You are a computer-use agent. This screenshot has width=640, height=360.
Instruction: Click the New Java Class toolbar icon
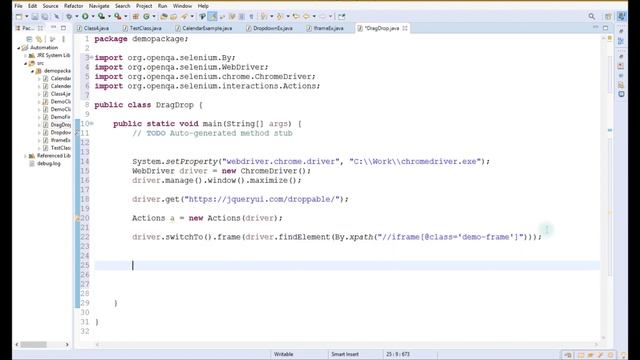[x=146, y=16]
